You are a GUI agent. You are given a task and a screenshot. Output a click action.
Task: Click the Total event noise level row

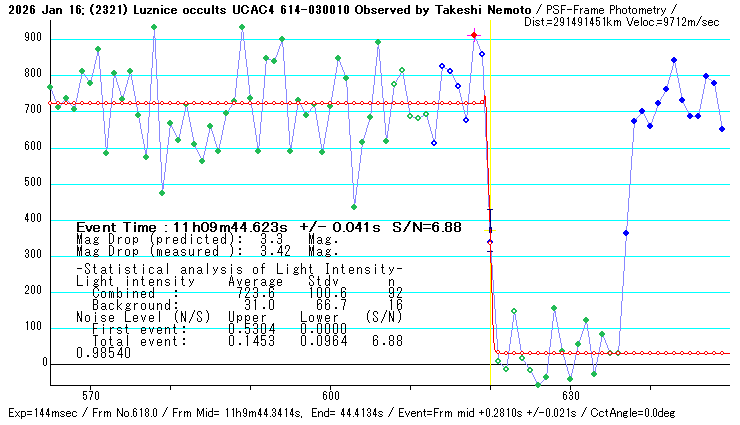[240, 341]
